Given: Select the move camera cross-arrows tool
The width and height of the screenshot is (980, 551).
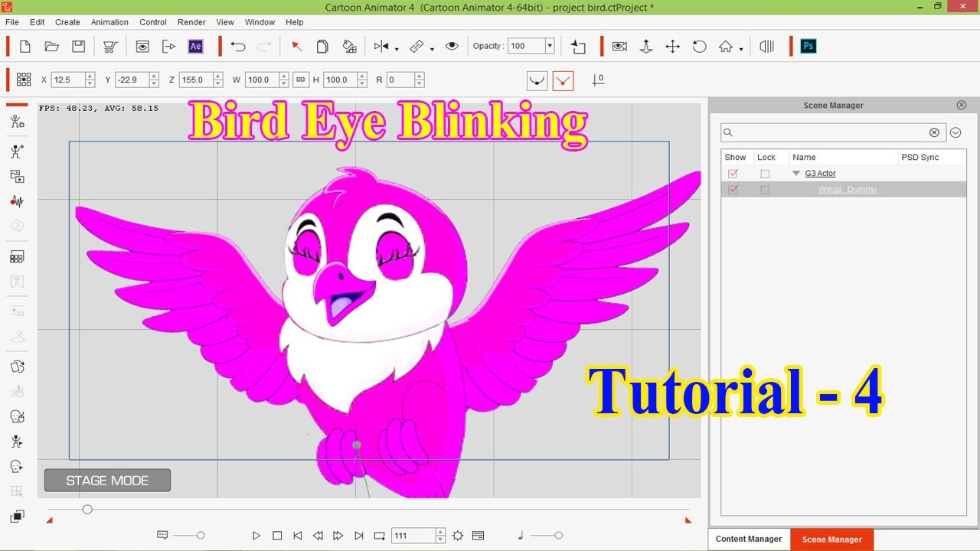Looking at the screenshot, I should coord(673,47).
